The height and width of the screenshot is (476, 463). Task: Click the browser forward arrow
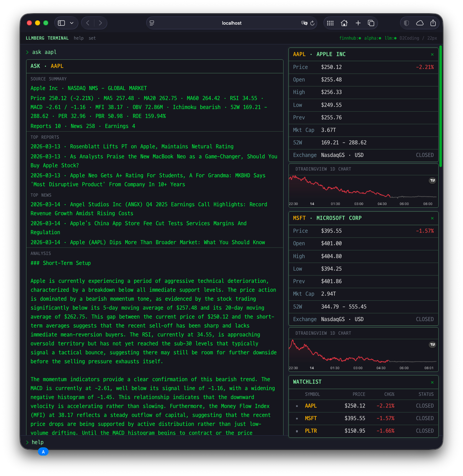[100, 23]
